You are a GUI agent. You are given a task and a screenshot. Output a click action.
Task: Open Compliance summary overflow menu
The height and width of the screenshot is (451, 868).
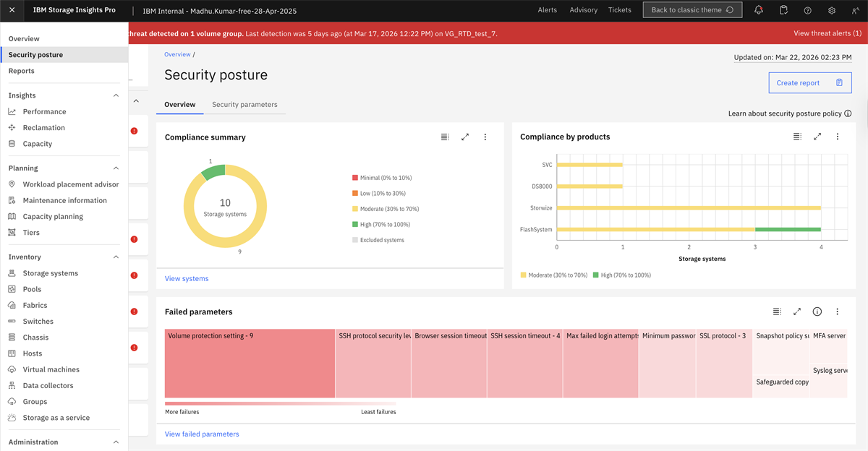pyautogui.click(x=485, y=137)
